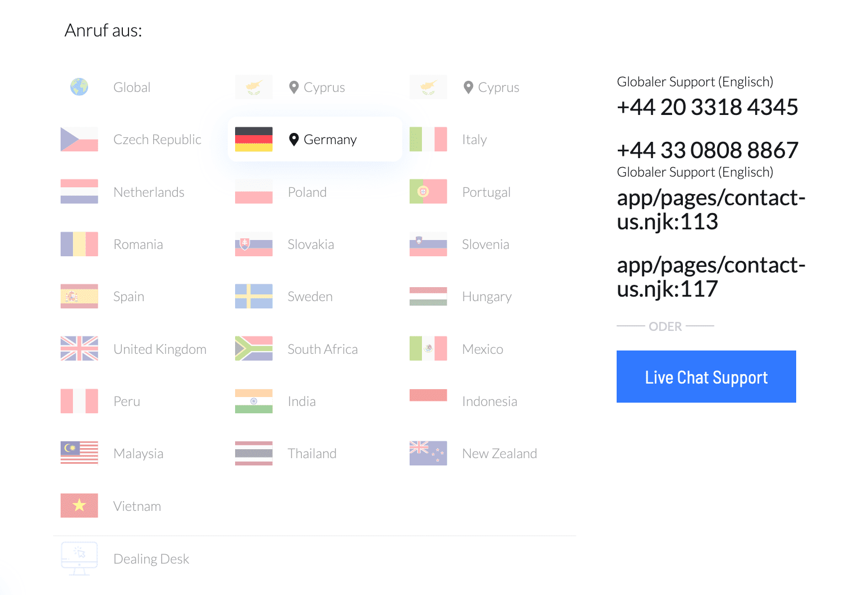Dial the +44 33 0808 8867 number
This screenshot has height=595, width=868.
[x=707, y=150]
